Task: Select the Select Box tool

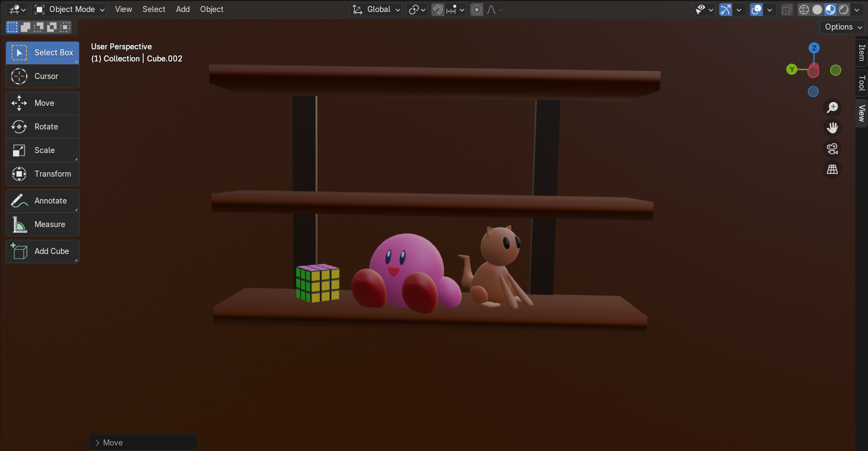Action: (42, 53)
